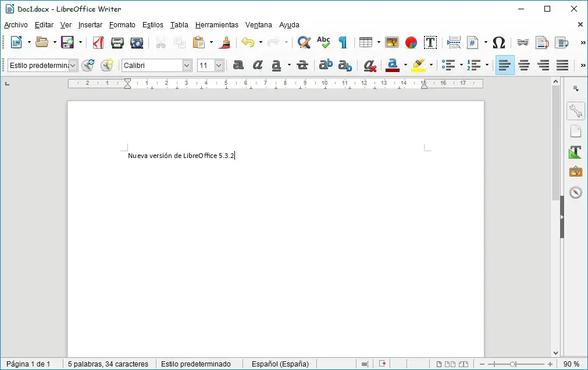Align the paragraph left
The width and height of the screenshot is (588, 370).
point(505,65)
